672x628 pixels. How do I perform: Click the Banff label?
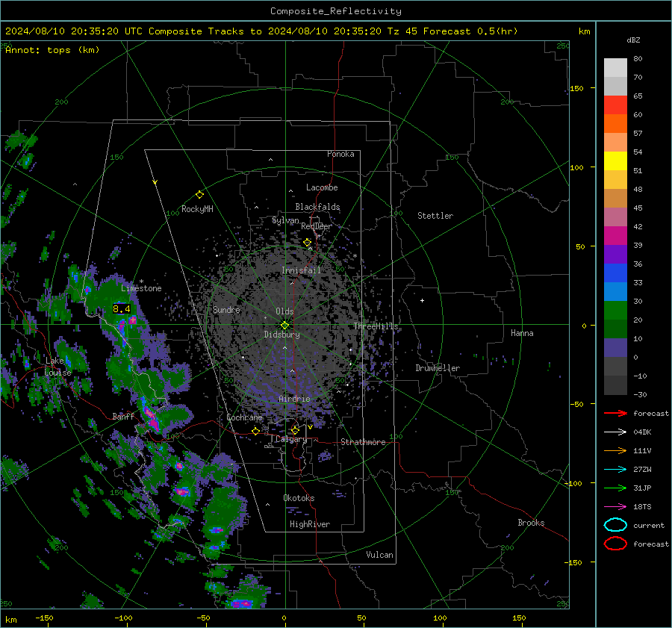point(123,417)
